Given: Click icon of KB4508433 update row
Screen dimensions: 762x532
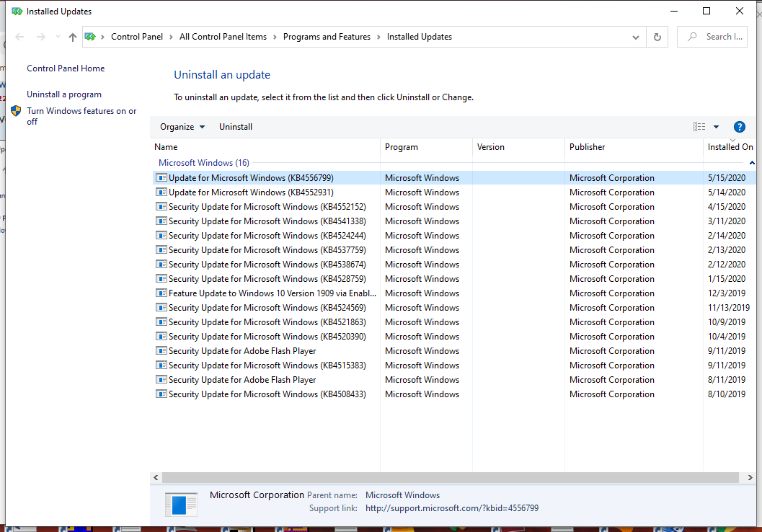Looking at the screenshot, I should click(x=161, y=394).
